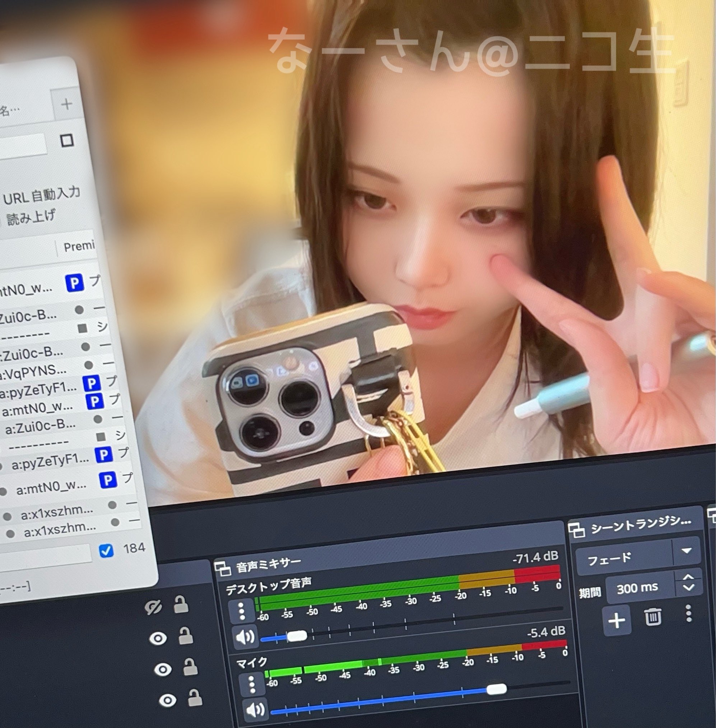Add a transition with the plus button
Image resolution: width=716 pixels, height=728 pixels.
[x=617, y=620]
